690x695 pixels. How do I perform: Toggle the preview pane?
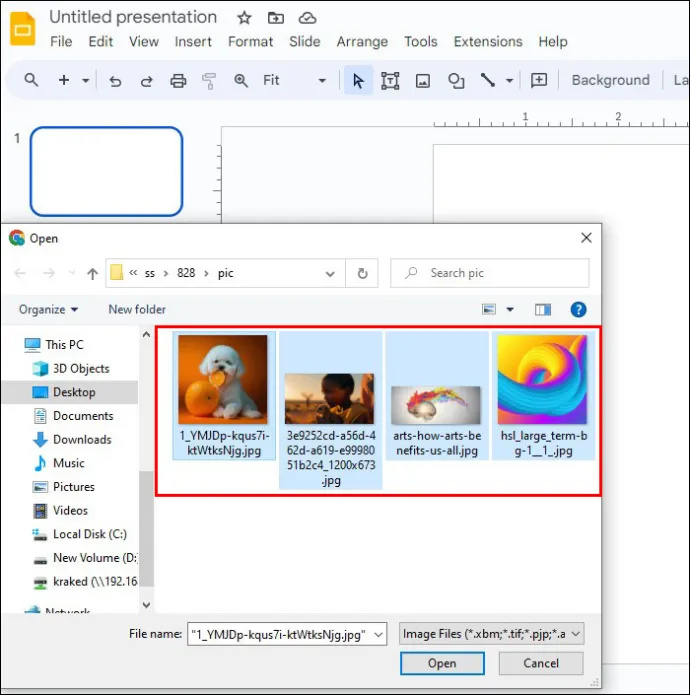click(543, 309)
